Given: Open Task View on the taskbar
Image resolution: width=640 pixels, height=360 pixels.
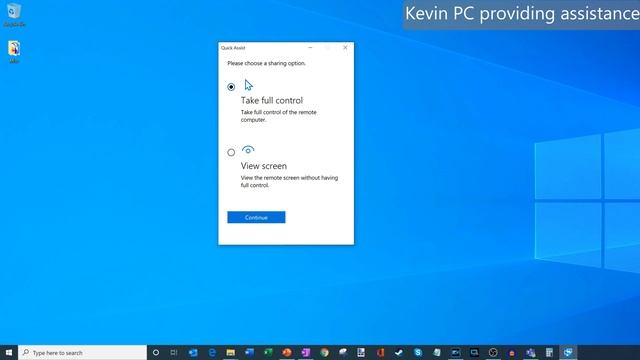Looking at the screenshot, I should click(174, 352).
